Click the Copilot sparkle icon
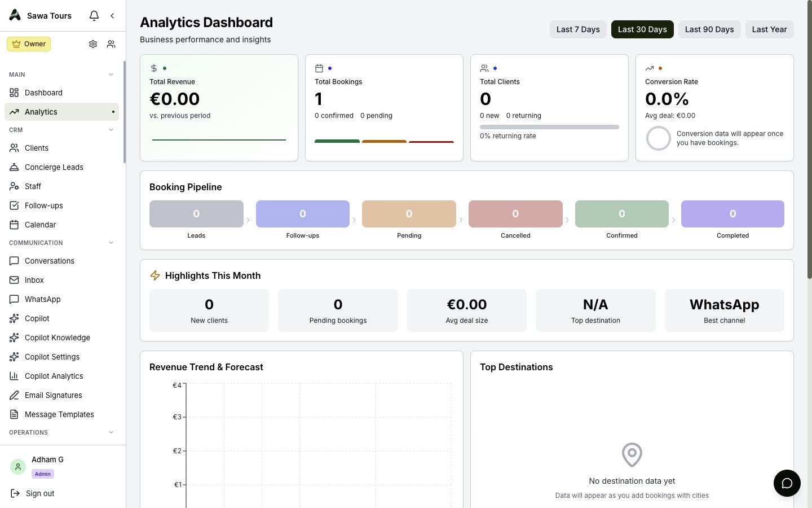This screenshot has height=508, width=812. click(x=14, y=318)
